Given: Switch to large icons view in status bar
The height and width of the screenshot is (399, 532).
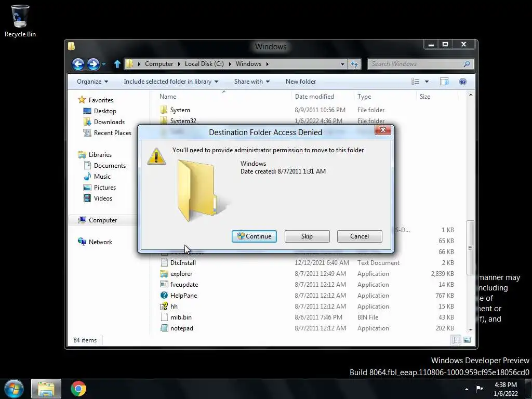Looking at the screenshot, I should point(467,340).
